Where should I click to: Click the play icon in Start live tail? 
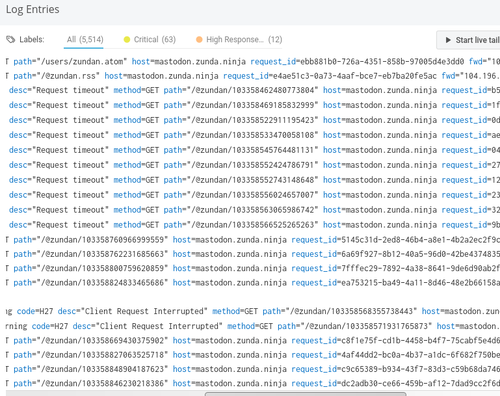[448, 40]
